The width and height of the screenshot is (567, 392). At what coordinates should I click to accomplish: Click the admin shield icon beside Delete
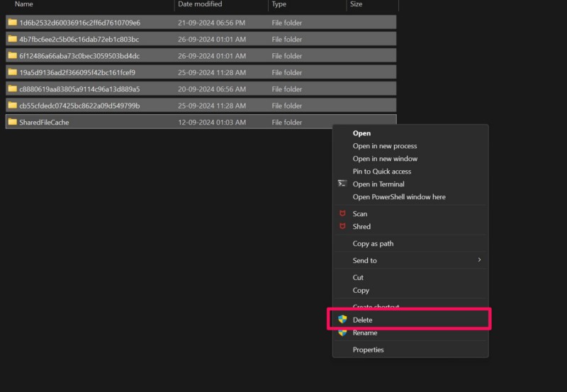tap(342, 320)
